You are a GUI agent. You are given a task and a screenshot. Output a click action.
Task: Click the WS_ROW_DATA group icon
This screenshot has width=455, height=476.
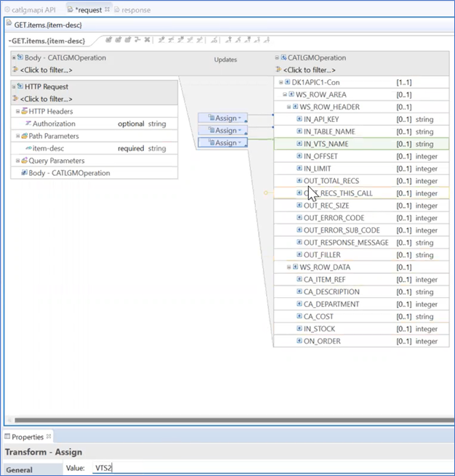click(x=295, y=267)
